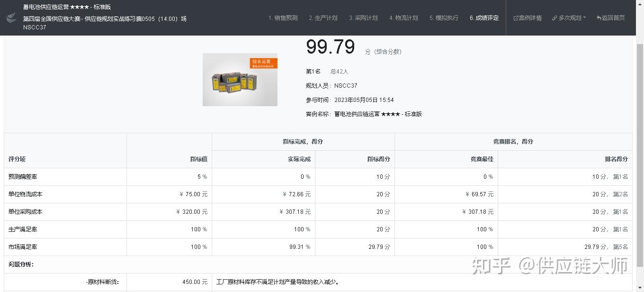Screen dimensions: 644x292
Task: Click the ¥ 75.00 元 target value
Action: [194, 194]
